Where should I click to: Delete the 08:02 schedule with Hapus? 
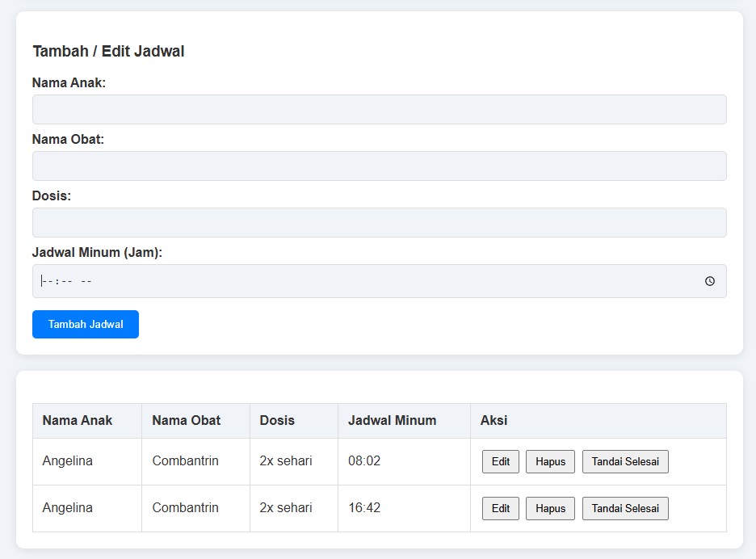coord(550,461)
